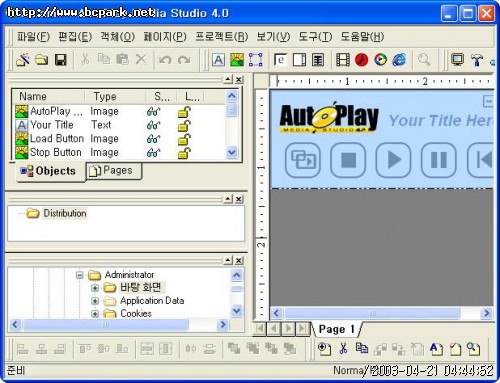Image resolution: width=500 pixels, height=383 pixels.
Task: Click the Stop button on the canvas
Action: point(348,160)
